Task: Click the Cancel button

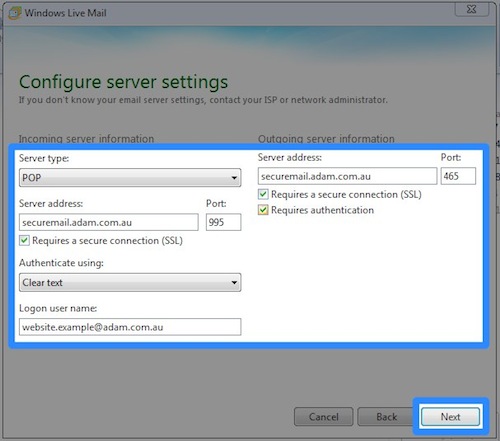Action: pos(323,417)
